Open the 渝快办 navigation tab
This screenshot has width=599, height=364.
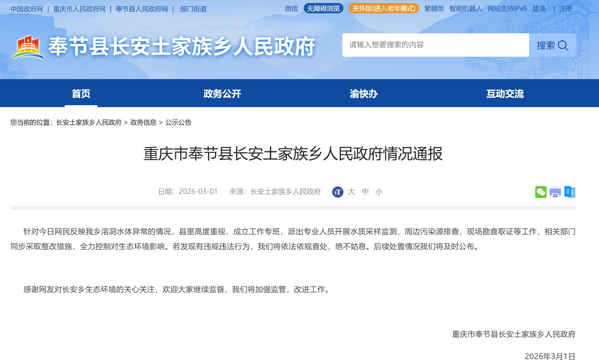[364, 94]
